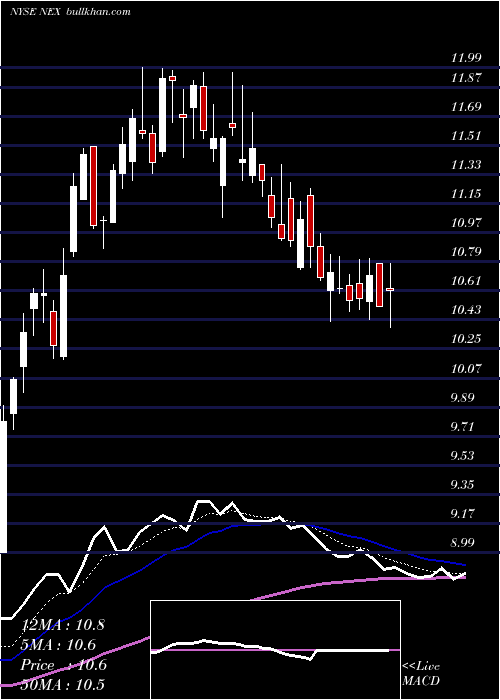Click the 50MA : 10.5 legend entry
Image resolution: width=500 pixels, height=700 pixels.
click(x=62, y=685)
